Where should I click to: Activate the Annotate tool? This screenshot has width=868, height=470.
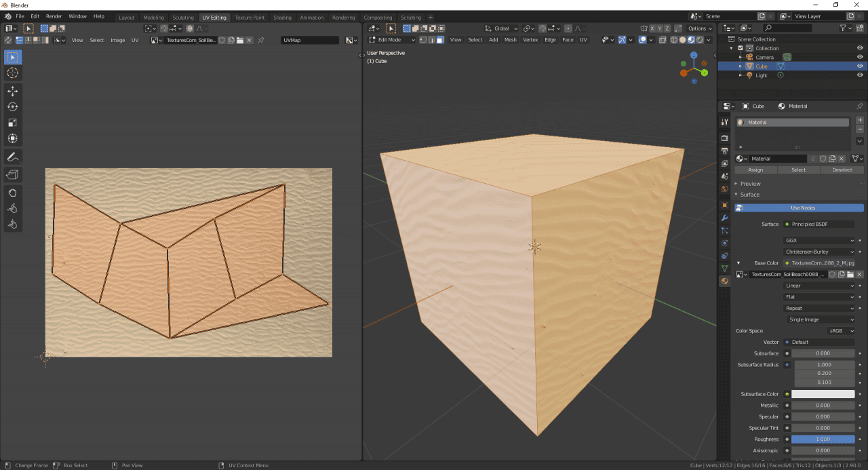coord(12,157)
